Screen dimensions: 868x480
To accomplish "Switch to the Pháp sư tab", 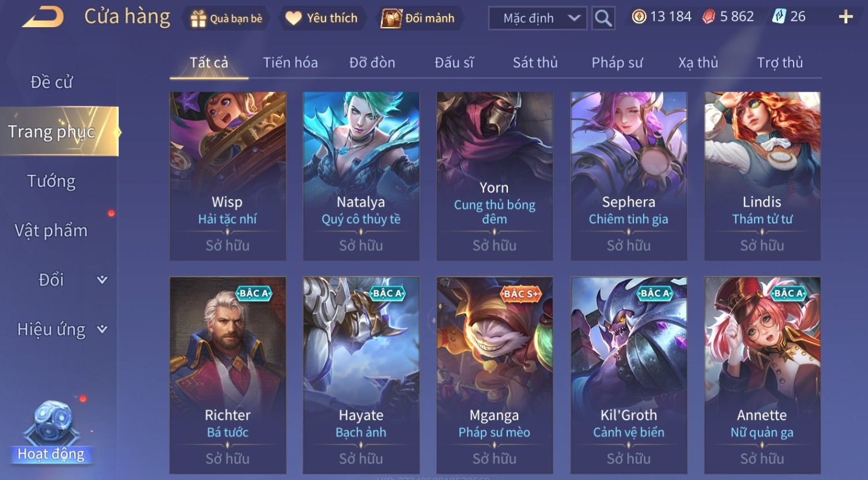I will coord(617,62).
